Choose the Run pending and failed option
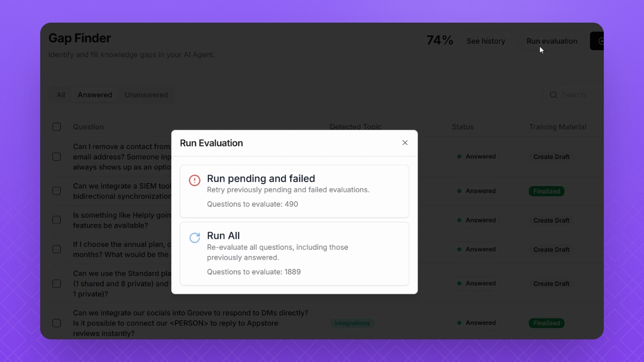The height and width of the screenshot is (362, 644). click(x=294, y=191)
